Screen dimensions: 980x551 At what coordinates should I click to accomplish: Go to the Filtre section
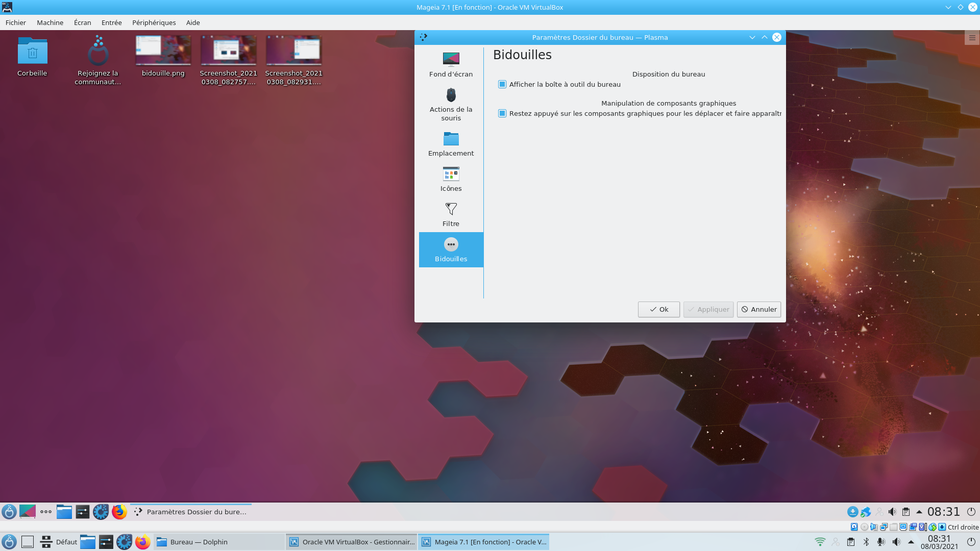pyautogui.click(x=451, y=214)
